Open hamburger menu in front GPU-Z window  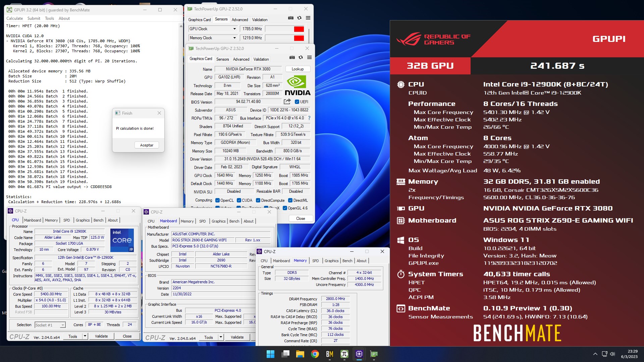(x=309, y=58)
